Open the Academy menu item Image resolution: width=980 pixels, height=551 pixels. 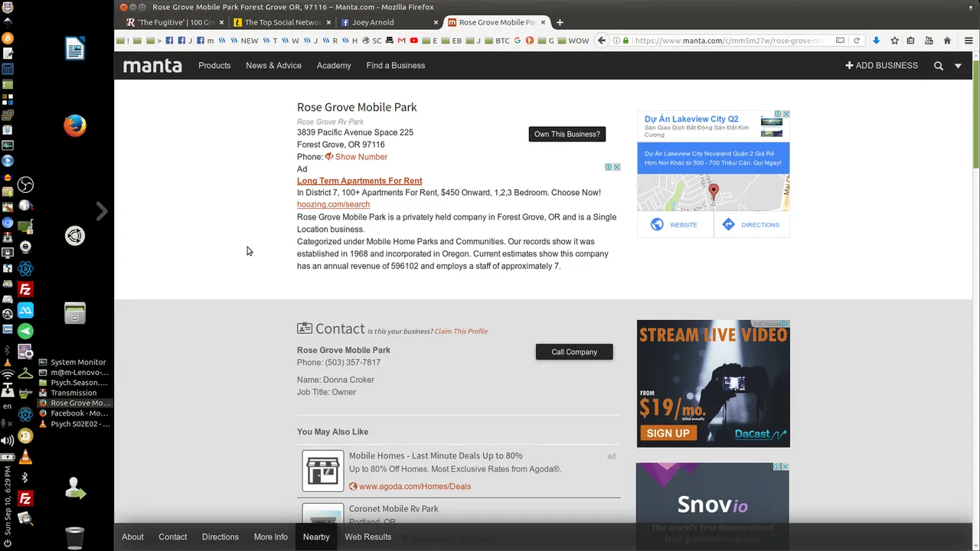pyautogui.click(x=334, y=66)
